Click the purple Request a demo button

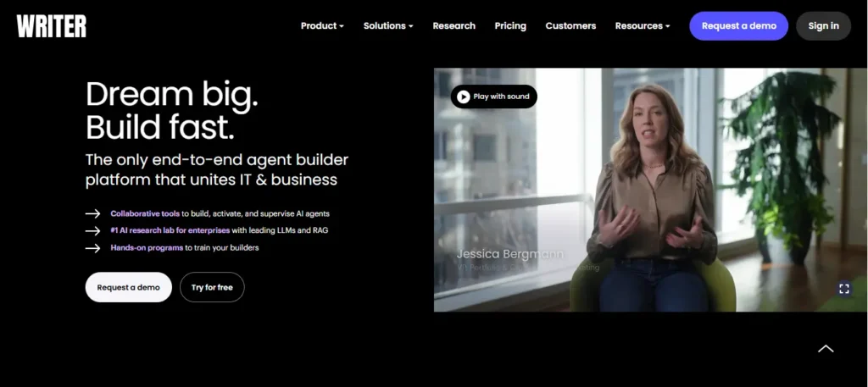pos(738,26)
